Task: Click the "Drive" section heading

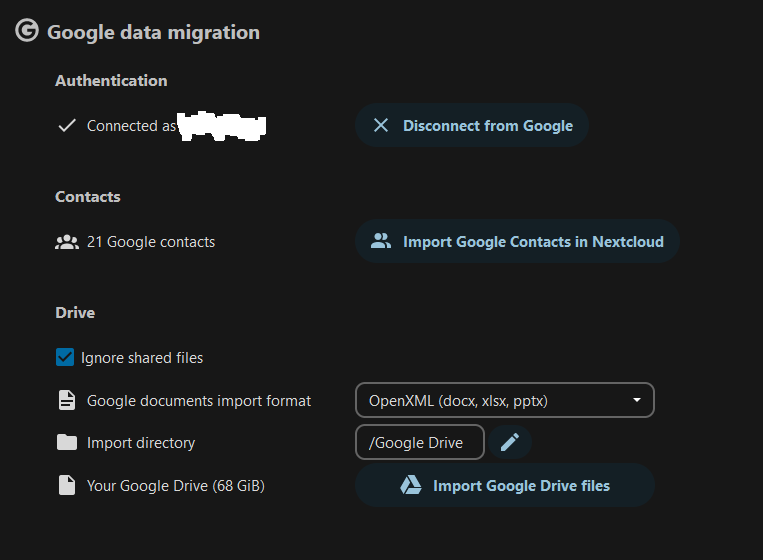Action: click(x=75, y=312)
